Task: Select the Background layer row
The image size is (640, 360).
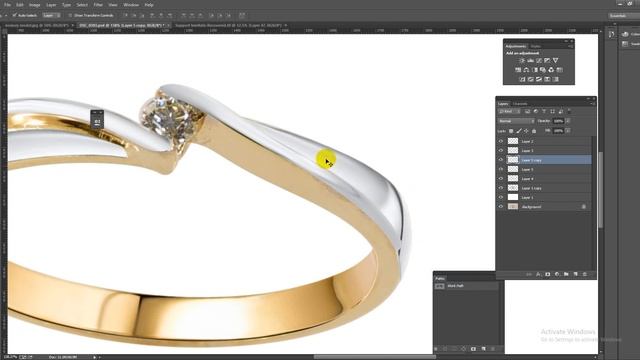Action: click(x=544, y=207)
